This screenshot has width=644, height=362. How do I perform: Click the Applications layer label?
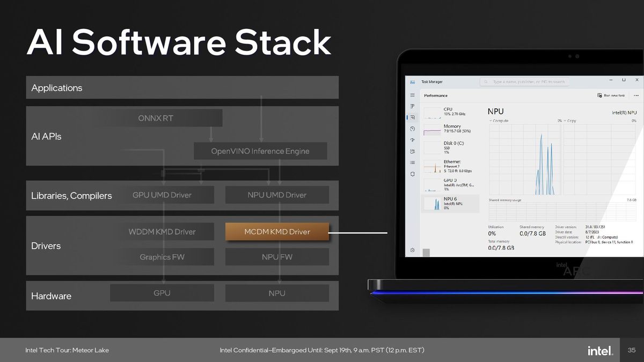(x=57, y=87)
